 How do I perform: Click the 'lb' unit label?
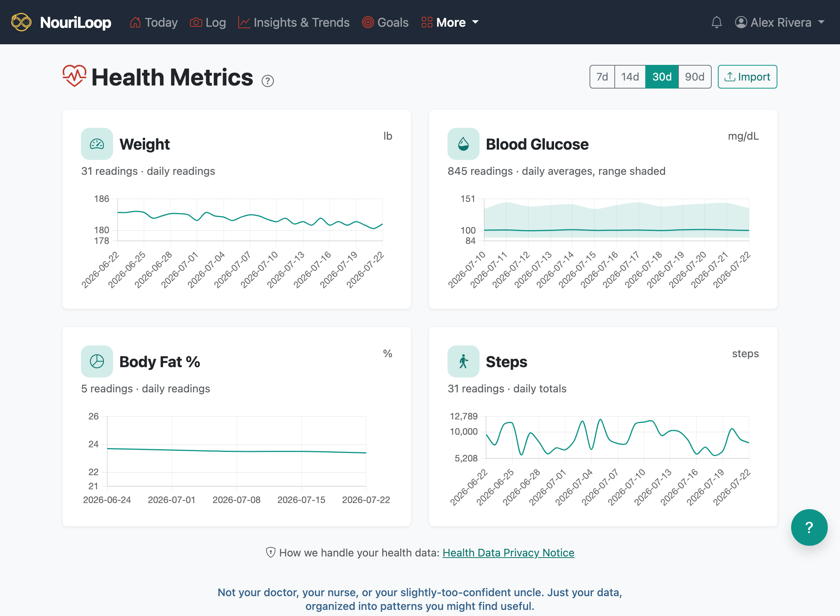pos(388,136)
